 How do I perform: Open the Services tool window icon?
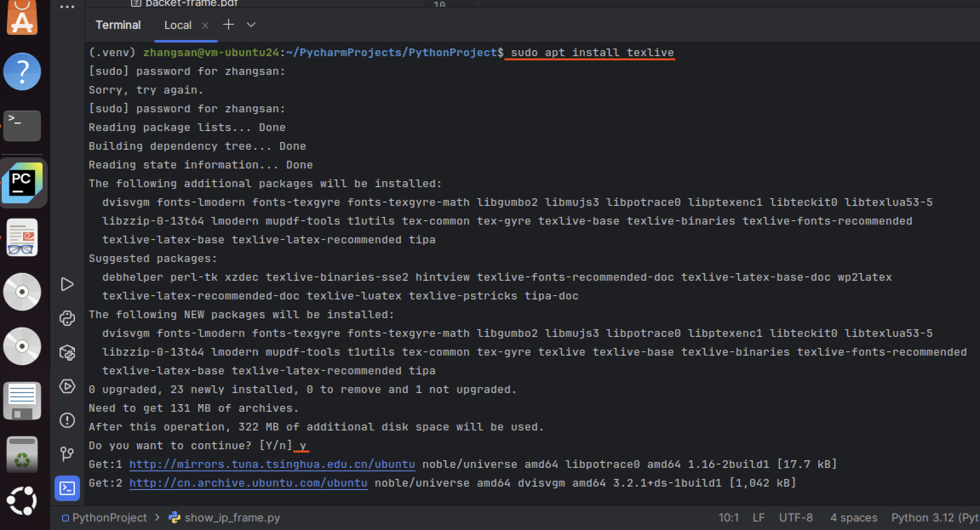click(67, 386)
